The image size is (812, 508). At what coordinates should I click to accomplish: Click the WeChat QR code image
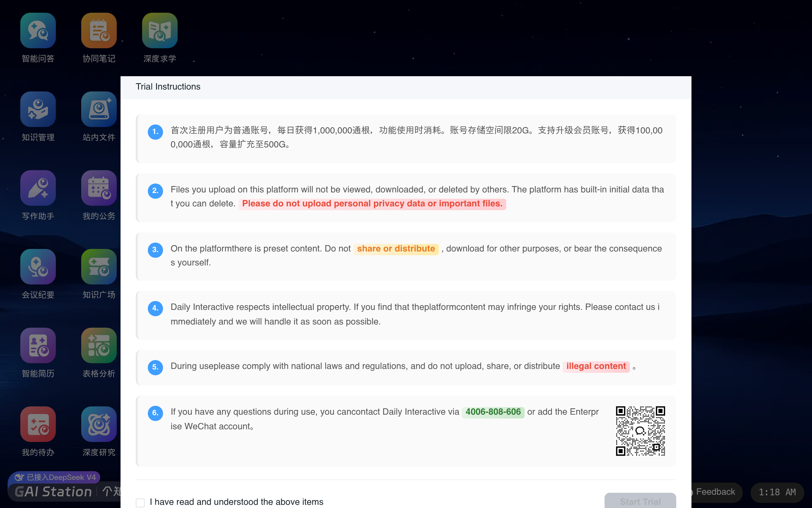coord(640,431)
